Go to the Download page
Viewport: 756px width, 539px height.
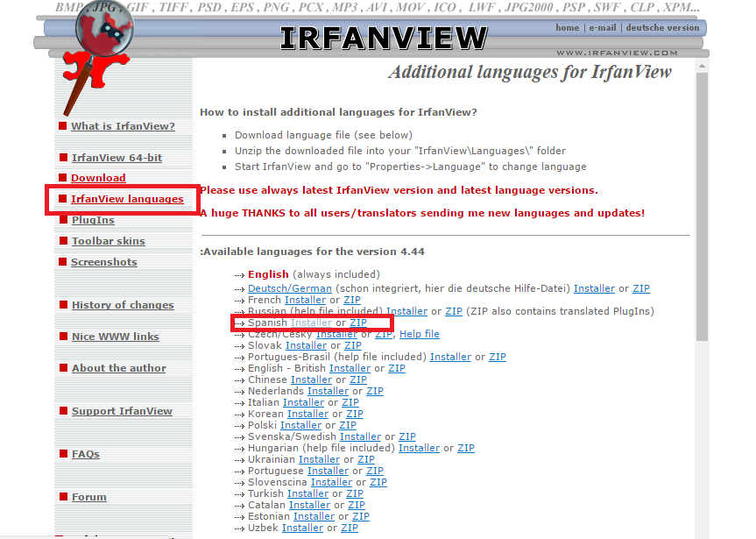(x=98, y=178)
